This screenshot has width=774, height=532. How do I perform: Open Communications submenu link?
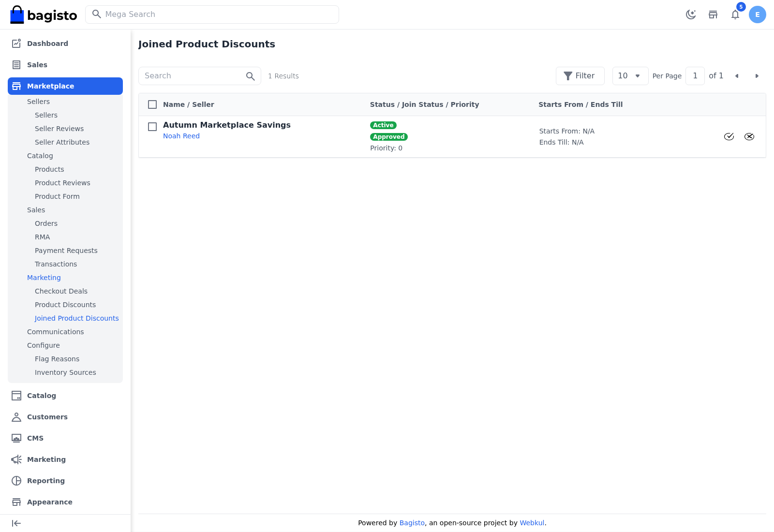[x=56, y=332]
